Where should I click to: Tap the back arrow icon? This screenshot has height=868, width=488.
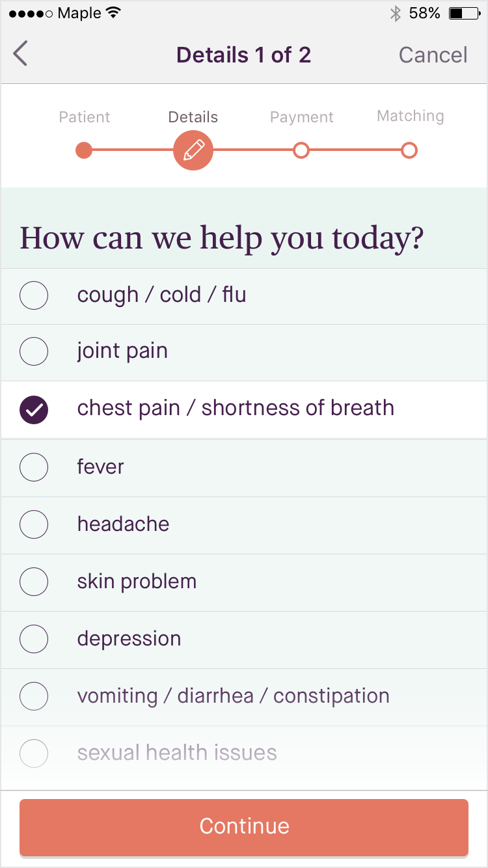click(21, 54)
